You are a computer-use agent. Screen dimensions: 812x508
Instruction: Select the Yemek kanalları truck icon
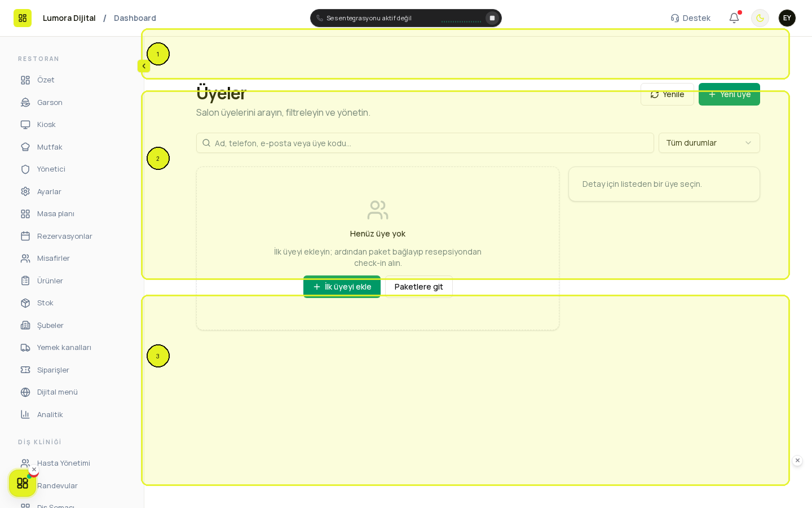25,348
